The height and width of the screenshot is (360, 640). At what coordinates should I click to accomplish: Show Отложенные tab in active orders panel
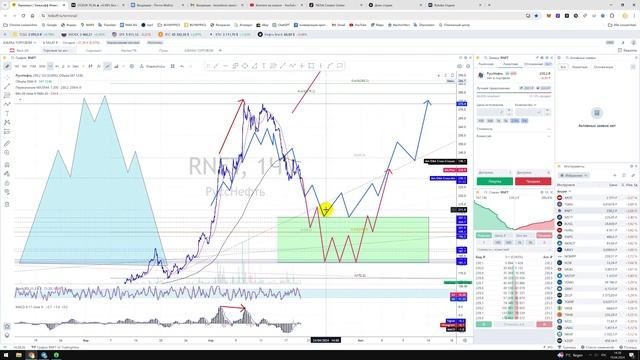tap(603, 67)
